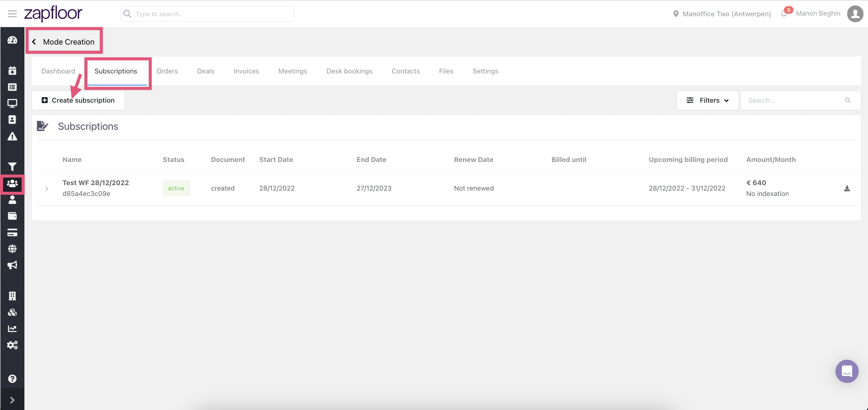
Task: Click the zapfloor logo
Action: click(x=53, y=14)
